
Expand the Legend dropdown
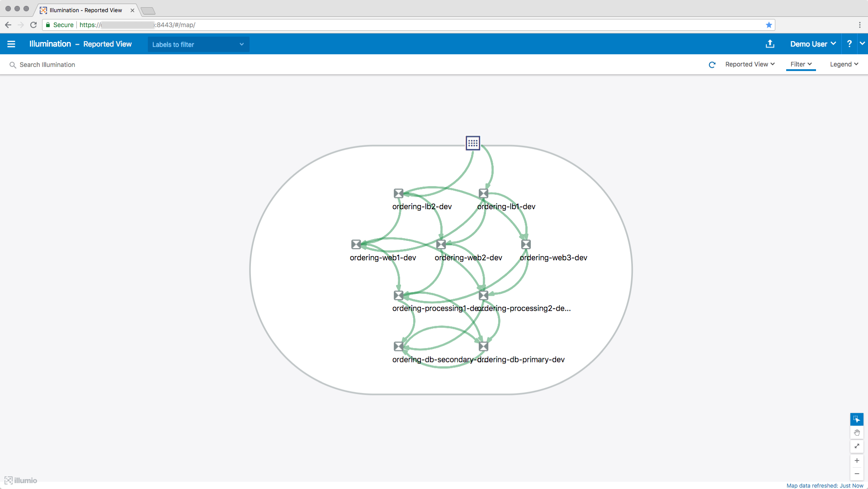[x=844, y=64]
